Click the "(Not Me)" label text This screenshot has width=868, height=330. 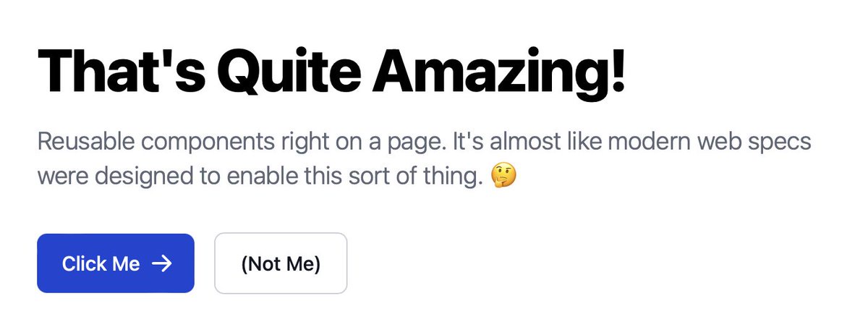click(x=281, y=264)
